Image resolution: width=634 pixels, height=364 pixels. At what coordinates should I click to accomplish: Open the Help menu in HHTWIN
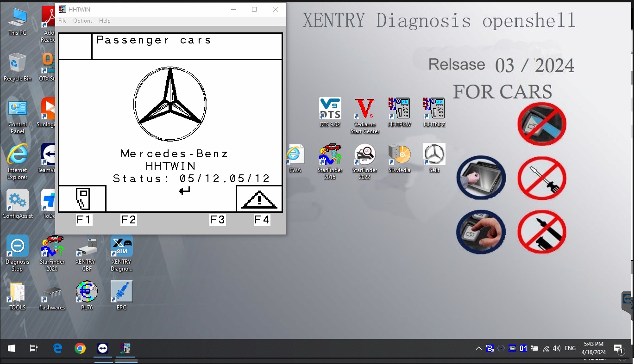click(105, 21)
